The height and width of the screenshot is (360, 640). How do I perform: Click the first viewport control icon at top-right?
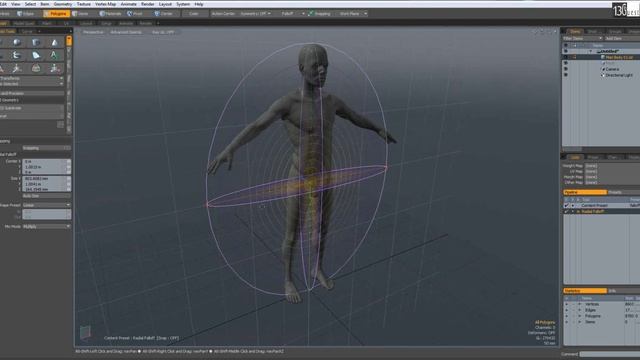coord(535,32)
